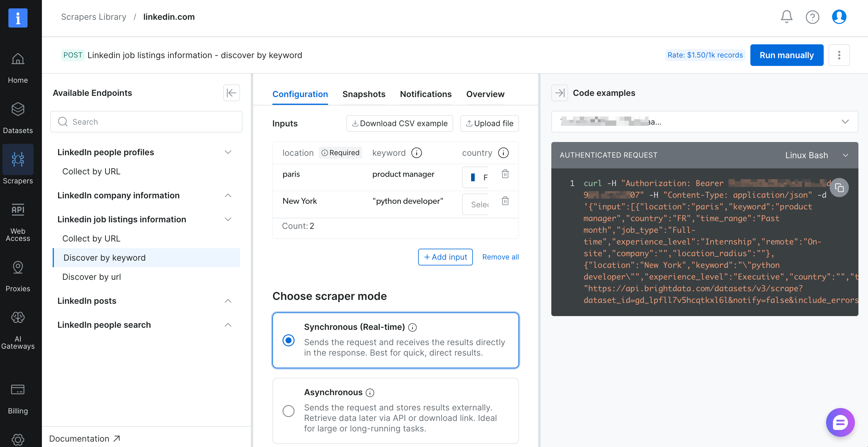
Task: Collapse LinkedIn people profiles group
Action: pyautogui.click(x=228, y=152)
